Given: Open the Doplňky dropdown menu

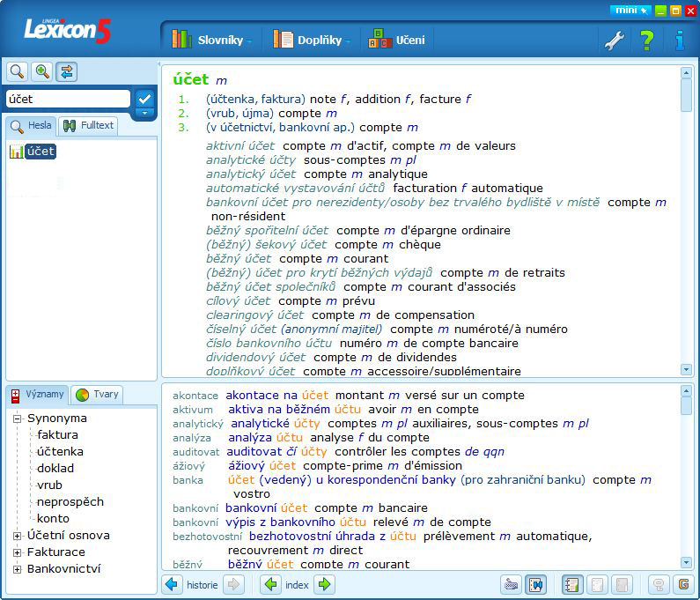Looking at the screenshot, I should coord(312,41).
